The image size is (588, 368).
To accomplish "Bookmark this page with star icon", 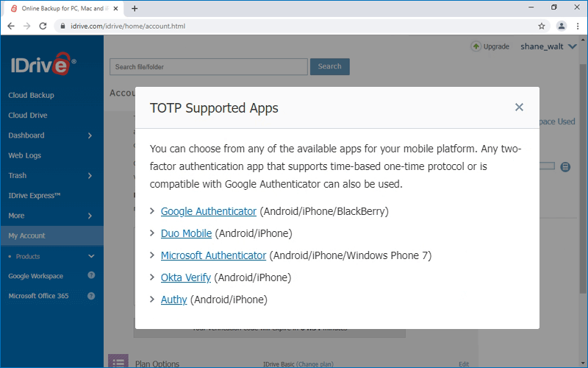I will [x=542, y=26].
